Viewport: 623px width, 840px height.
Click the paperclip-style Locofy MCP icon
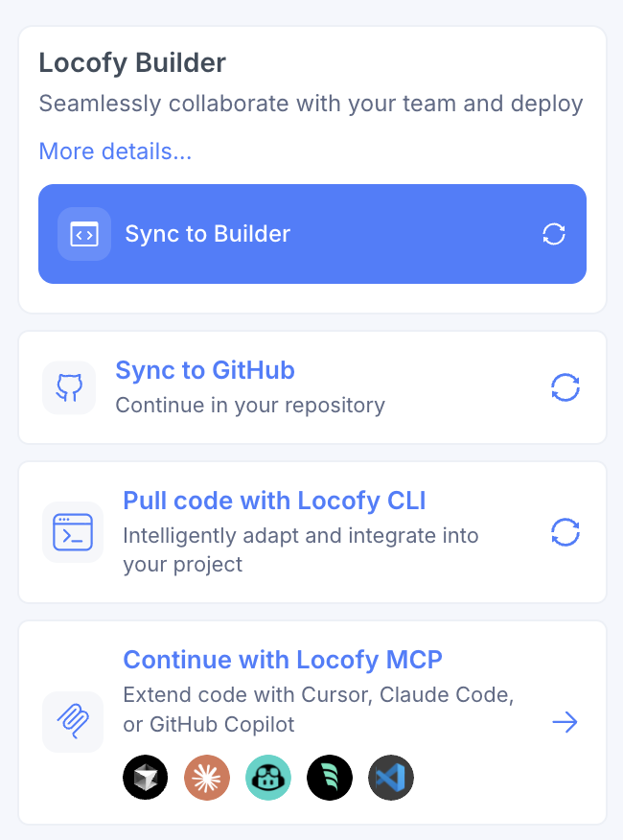(73, 722)
